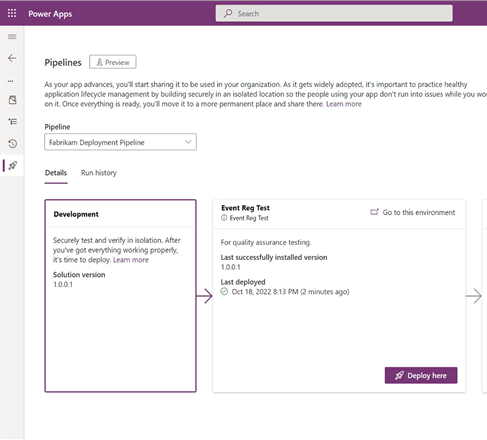The height and width of the screenshot is (440, 487).
Task: Click the Deploy here button
Action: coord(421,376)
